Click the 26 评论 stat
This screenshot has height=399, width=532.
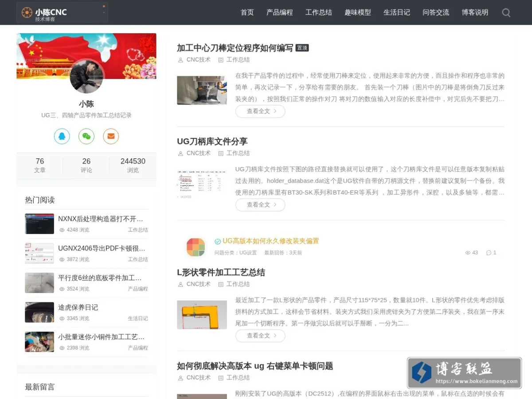tap(86, 165)
